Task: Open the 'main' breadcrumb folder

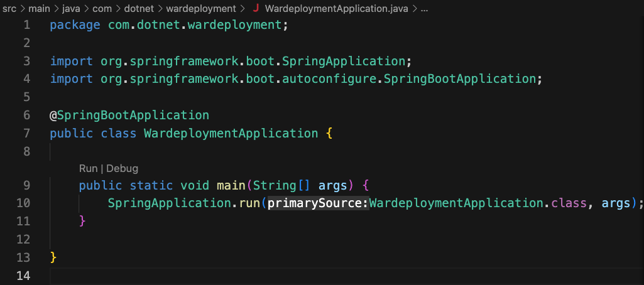Action: (x=39, y=9)
